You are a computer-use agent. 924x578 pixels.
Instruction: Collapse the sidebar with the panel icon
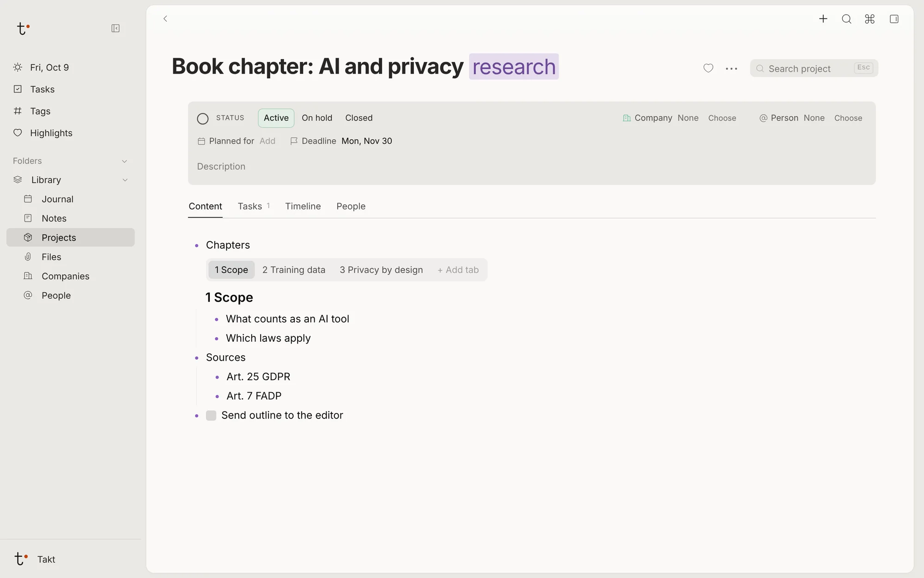(115, 29)
